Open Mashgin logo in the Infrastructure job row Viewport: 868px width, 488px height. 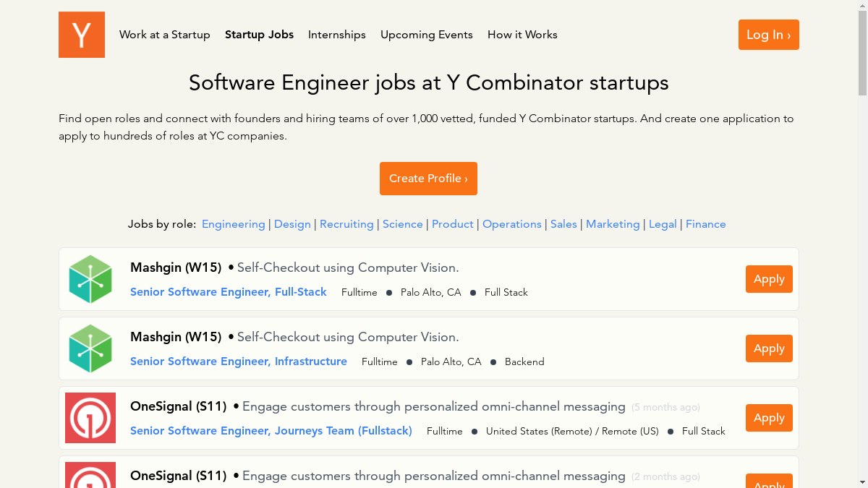90,348
